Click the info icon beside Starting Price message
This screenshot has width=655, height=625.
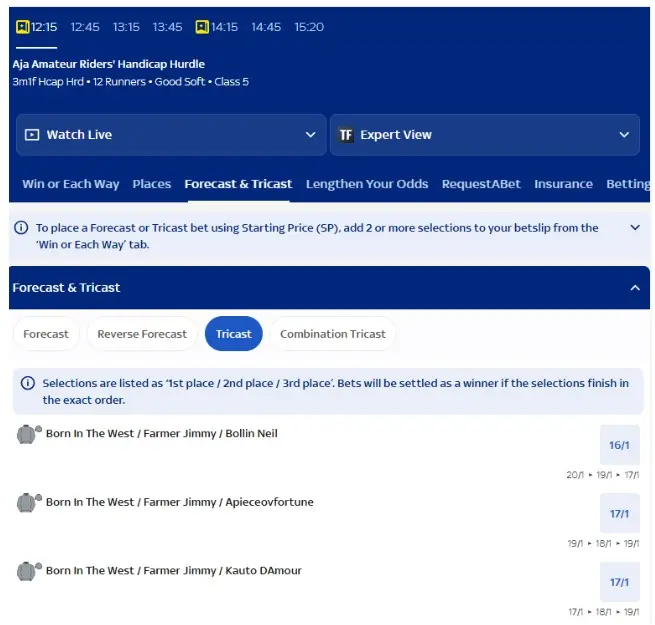pyautogui.click(x=21, y=228)
